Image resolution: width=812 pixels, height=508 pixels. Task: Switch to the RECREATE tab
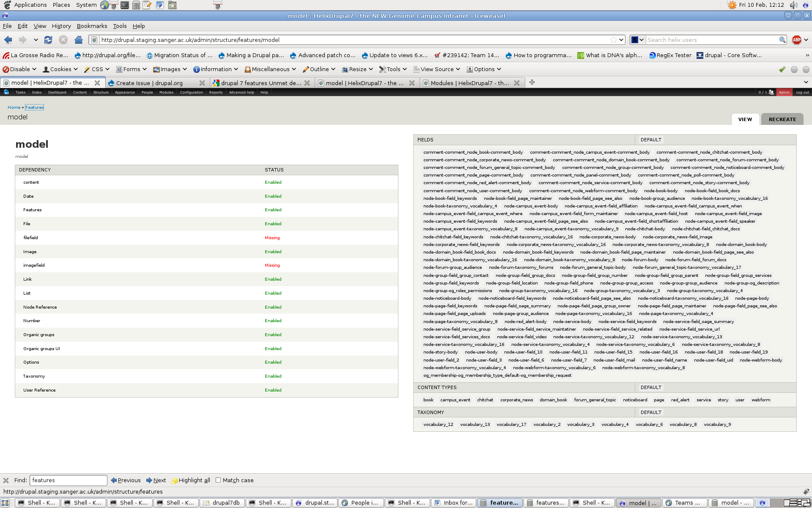coord(782,119)
